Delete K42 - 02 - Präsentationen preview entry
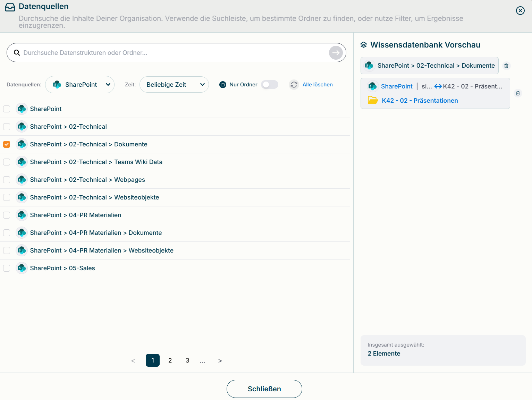 (x=518, y=93)
